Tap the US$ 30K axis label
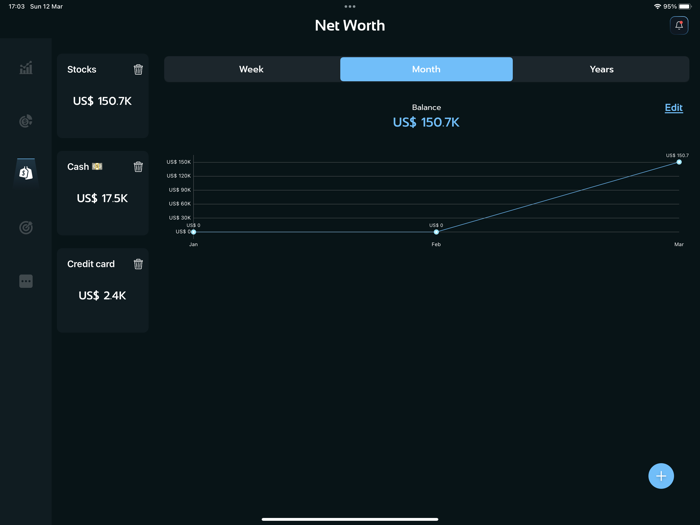This screenshot has height=525, width=700. (180, 218)
